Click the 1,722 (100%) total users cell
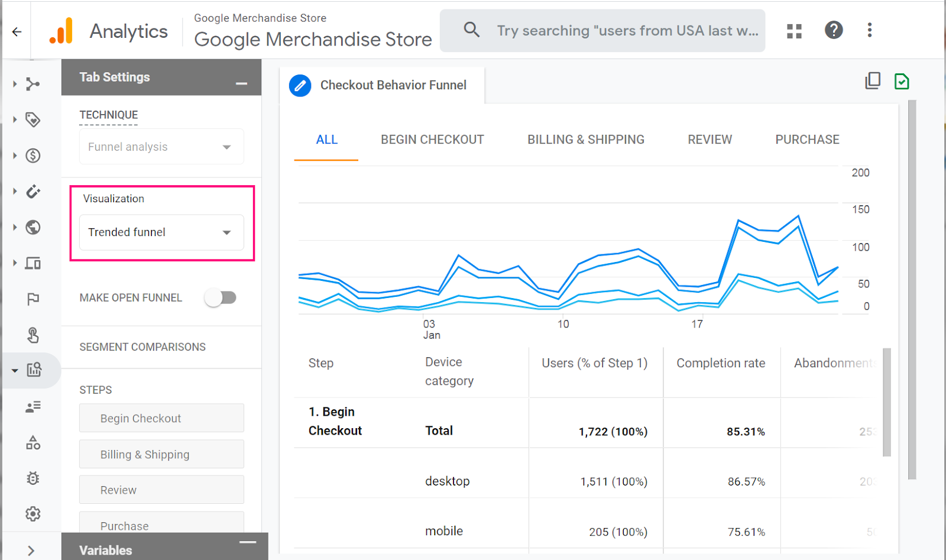The width and height of the screenshot is (946, 560). (613, 432)
